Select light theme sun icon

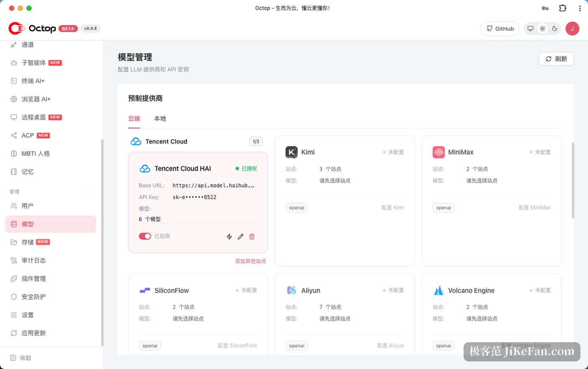coord(543,29)
